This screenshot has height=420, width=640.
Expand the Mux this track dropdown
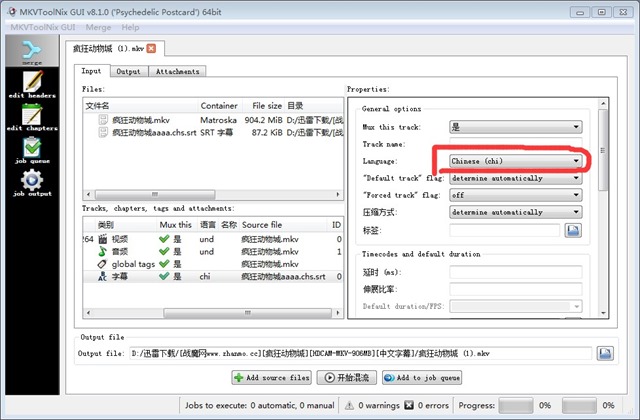point(514,127)
